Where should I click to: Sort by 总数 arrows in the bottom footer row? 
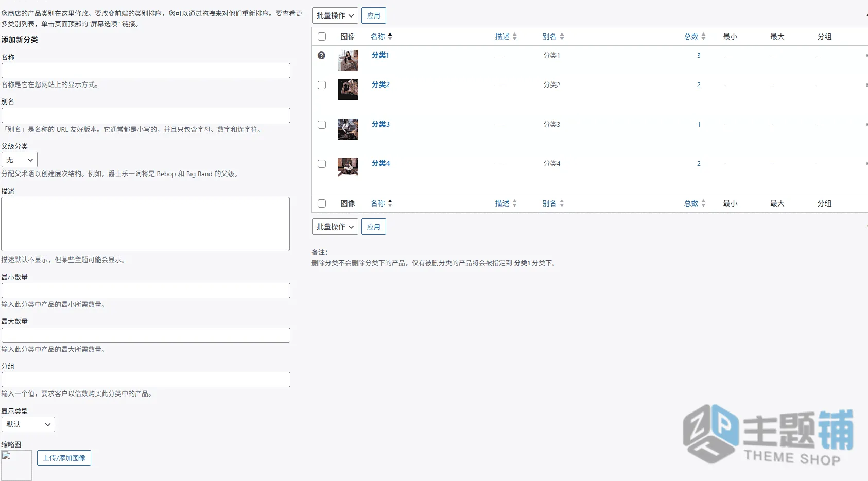(703, 203)
